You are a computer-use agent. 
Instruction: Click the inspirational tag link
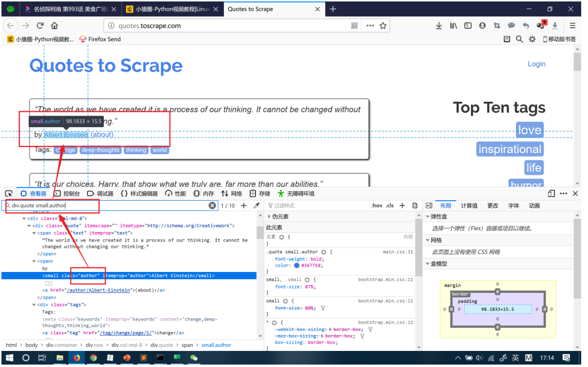(510, 149)
